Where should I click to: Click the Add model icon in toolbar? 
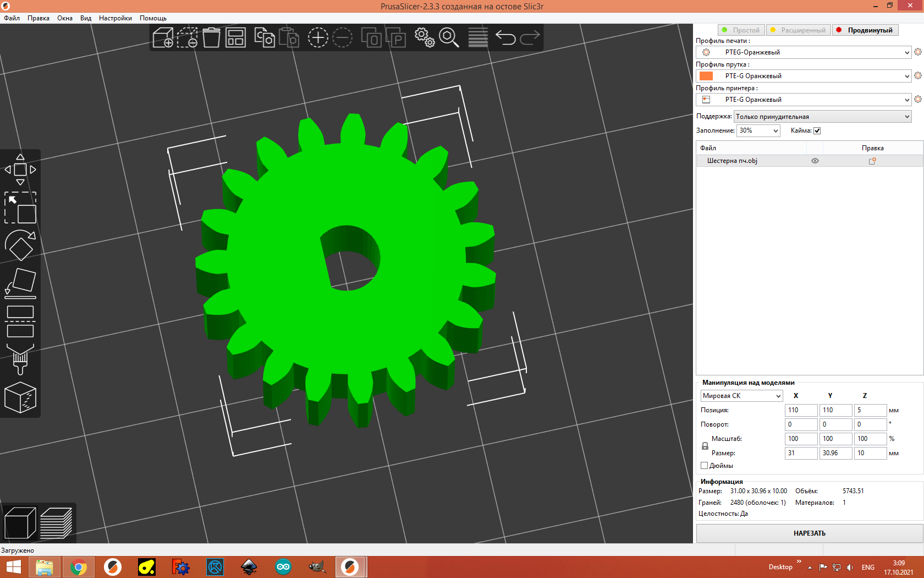coord(163,37)
